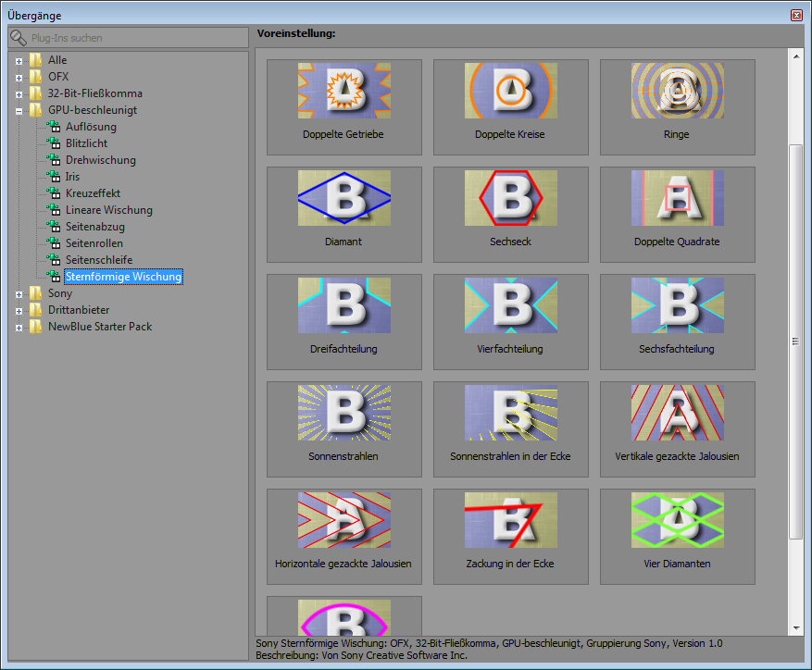This screenshot has width=812, height=670.
Task: Expand the NewBlue Starter Pack folder
Action: [x=19, y=328]
